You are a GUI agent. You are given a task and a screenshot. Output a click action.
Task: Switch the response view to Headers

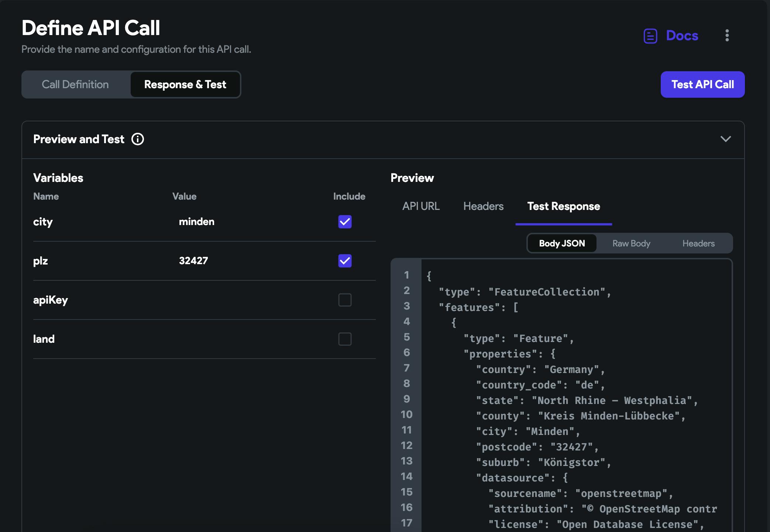(x=698, y=243)
